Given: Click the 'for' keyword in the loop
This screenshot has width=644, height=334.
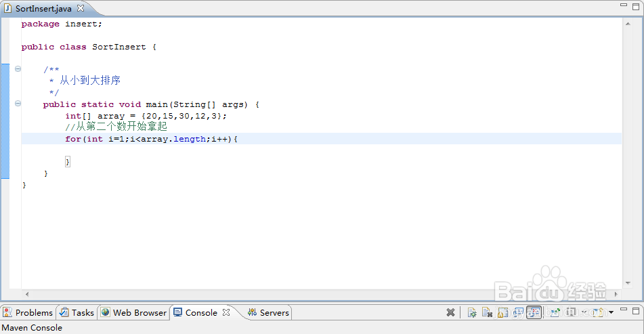Looking at the screenshot, I should (72, 139).
